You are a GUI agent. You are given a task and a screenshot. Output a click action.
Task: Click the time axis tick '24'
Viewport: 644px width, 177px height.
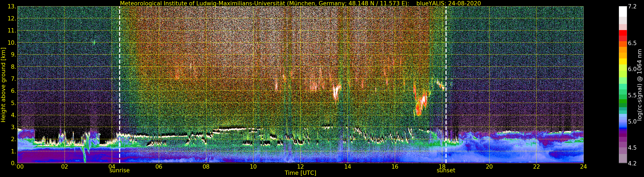click(x=583, y=167)
